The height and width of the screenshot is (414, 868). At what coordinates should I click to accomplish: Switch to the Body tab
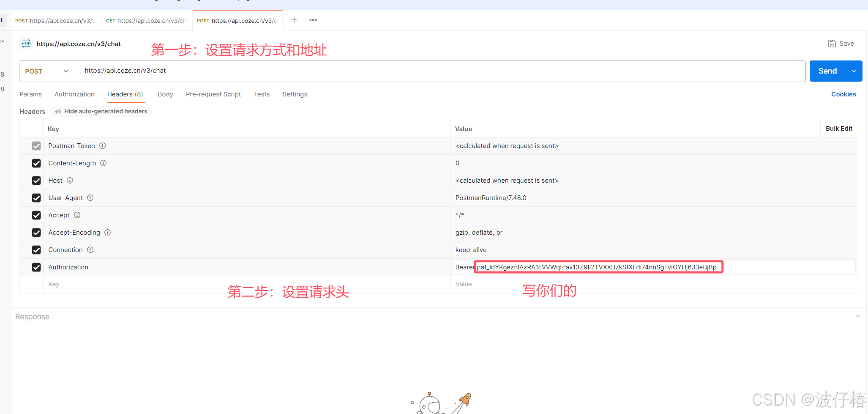coord(165,94)
